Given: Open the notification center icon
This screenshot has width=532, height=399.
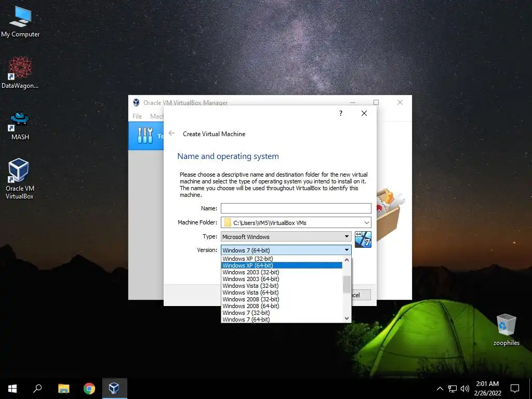Looking at the screenshot, I should coord(515,389).
